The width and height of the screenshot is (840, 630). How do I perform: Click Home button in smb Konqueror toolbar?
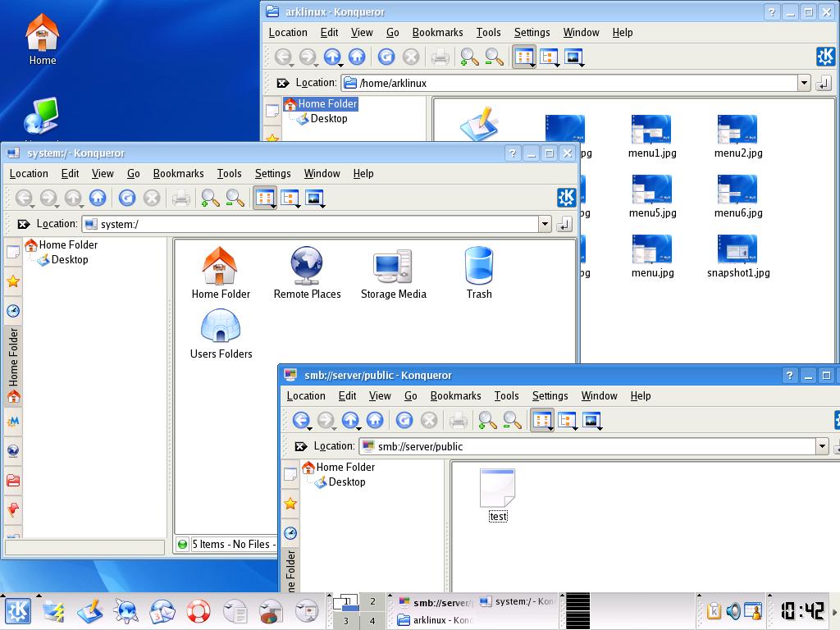(x=374, y=421)
